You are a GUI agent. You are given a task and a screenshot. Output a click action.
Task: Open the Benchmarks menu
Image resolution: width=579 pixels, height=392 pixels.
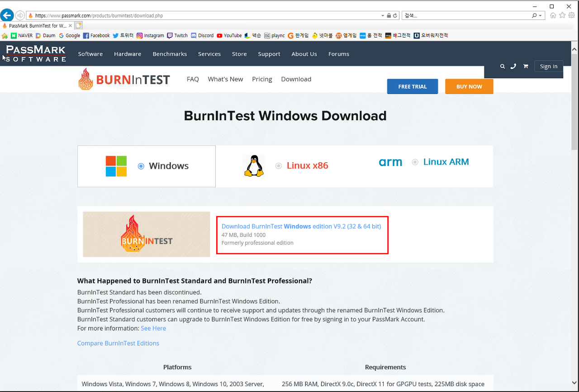coord(170,54)
